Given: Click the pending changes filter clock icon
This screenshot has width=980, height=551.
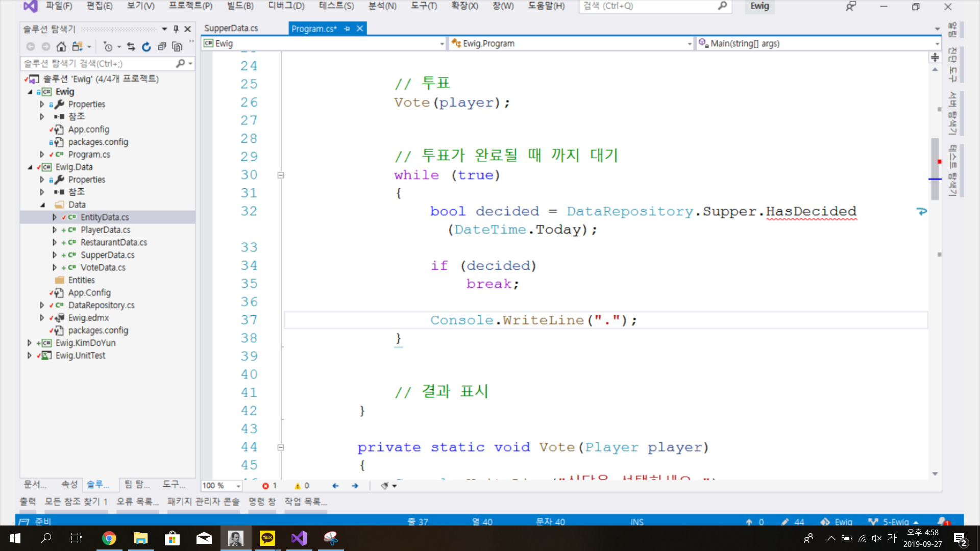Looking at the screenshot, I should pyautogui.click(x=108, y=47).
